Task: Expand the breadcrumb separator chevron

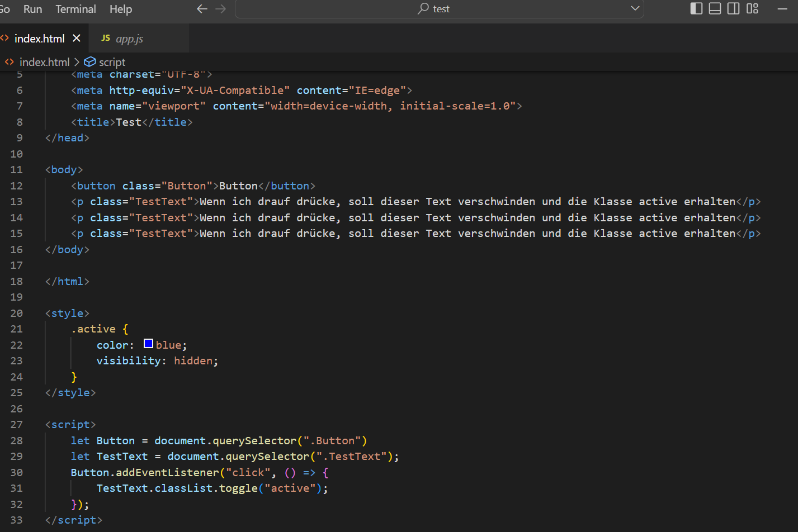Action: tap(77, 62)
